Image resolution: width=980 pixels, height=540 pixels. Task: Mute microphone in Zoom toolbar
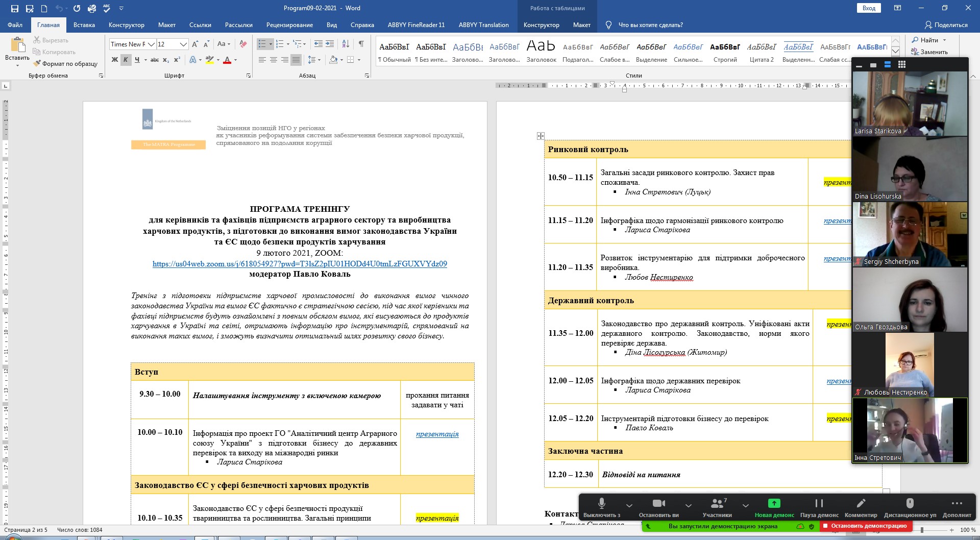coord(602,506)
